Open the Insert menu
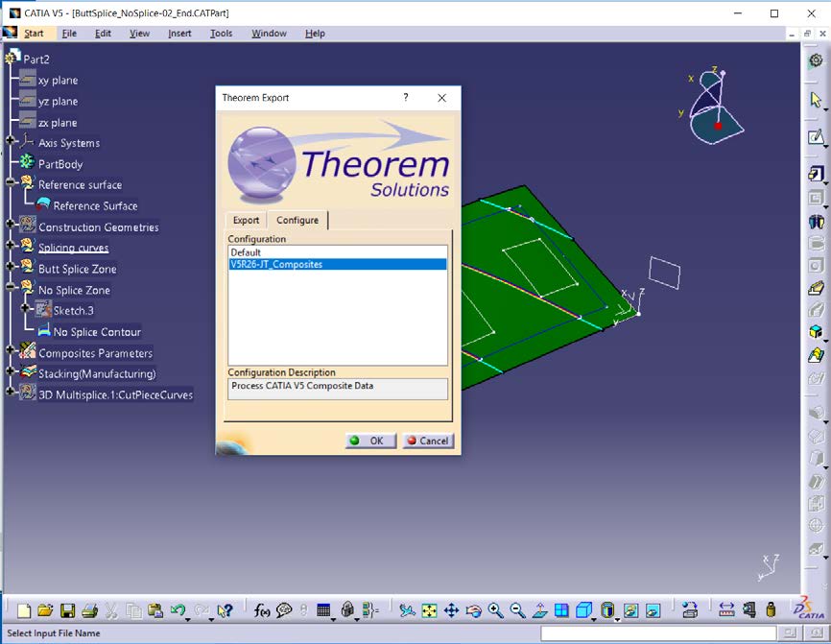The image size is (831, 644). click(x=179, y=34)
